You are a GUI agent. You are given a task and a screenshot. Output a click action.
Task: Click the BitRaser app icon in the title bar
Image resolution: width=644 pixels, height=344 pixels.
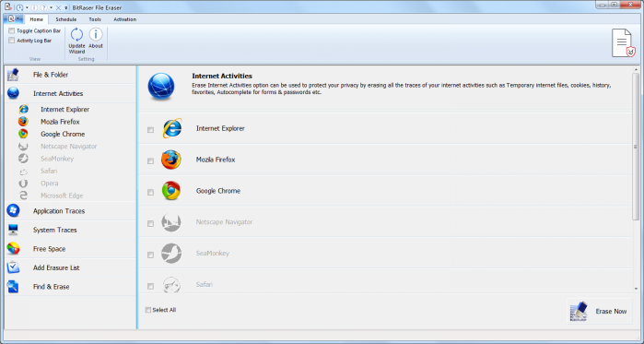(x=7, y=7)
